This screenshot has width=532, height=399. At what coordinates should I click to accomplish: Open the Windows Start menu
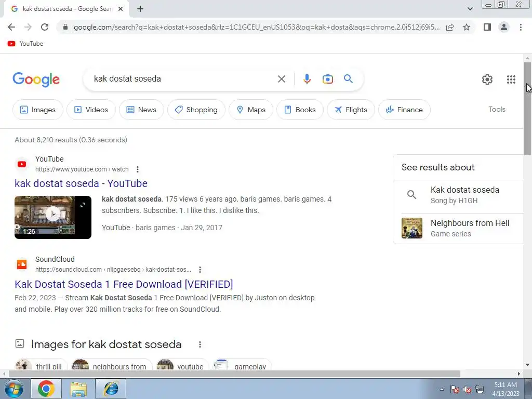pyautogui.click(x=14, y=389)
